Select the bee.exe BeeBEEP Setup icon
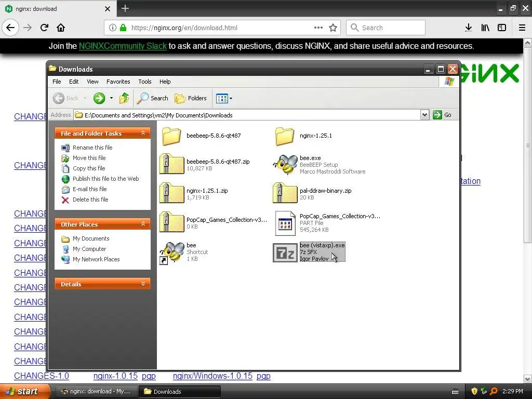 285,164
